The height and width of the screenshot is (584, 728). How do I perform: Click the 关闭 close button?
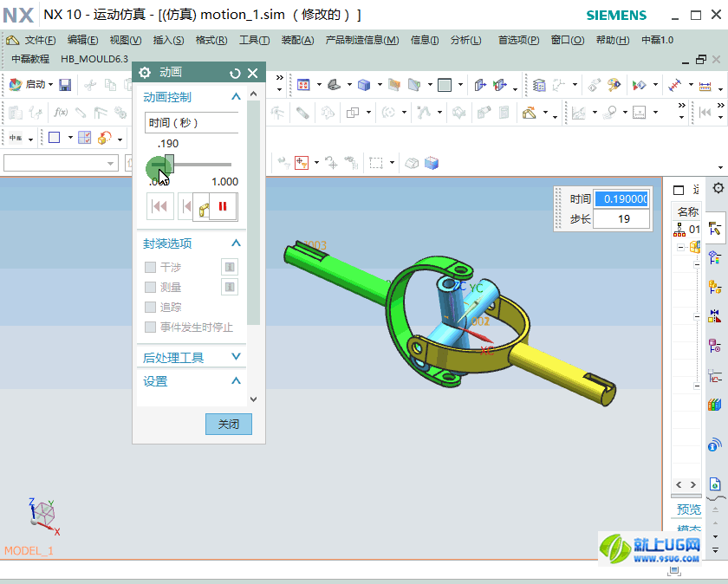click(229, 424)
